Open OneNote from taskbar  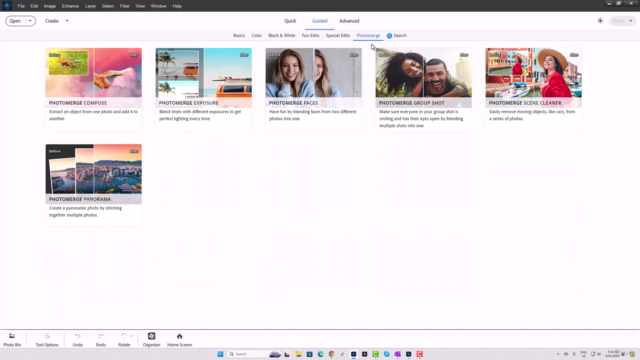(398, 354)
